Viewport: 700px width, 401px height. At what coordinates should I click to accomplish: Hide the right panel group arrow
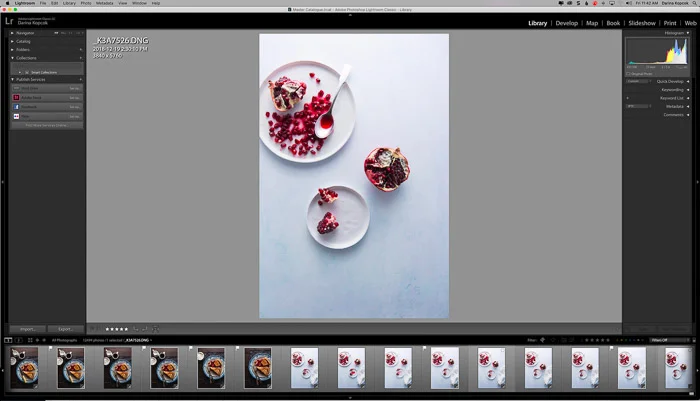697,182
